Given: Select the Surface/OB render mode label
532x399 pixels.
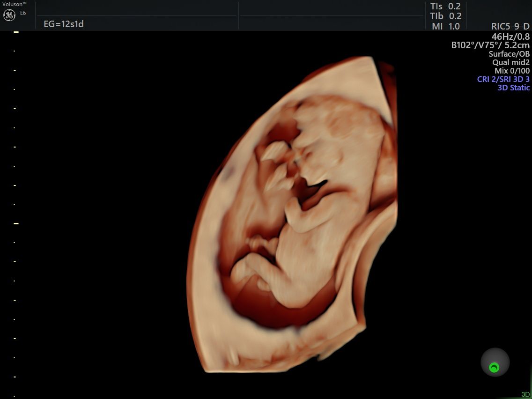Looking at the screenshot, I should tap(509, 54).
